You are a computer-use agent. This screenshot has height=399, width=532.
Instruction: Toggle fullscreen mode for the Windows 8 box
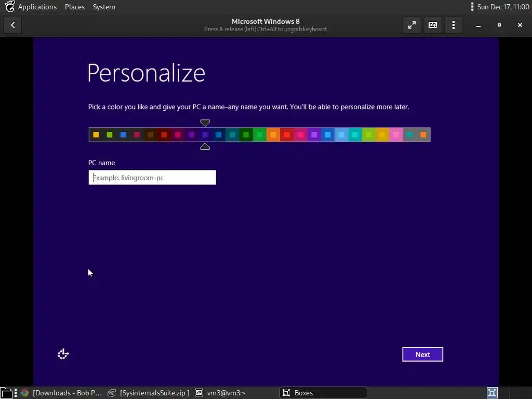412,25
